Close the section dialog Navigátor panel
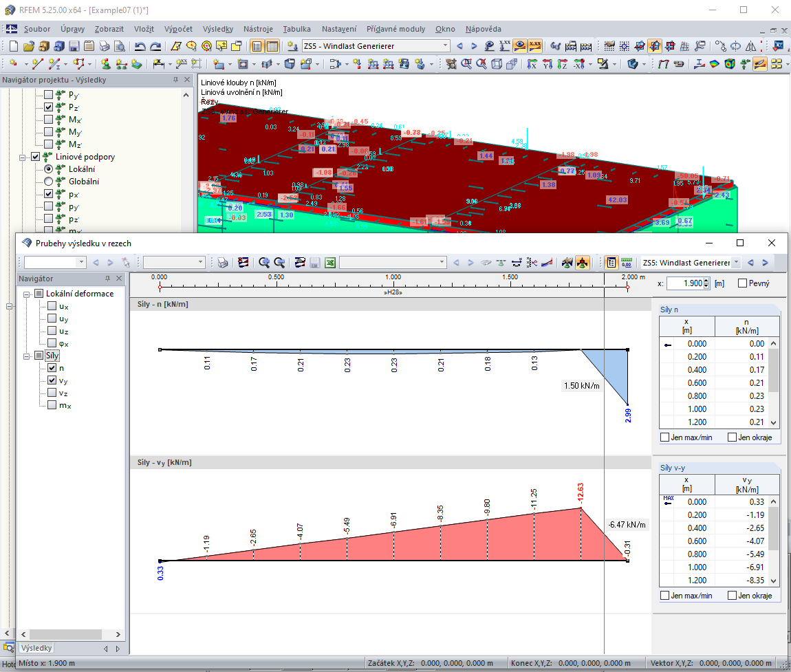The image size is (791, 672). pos(119,279)
